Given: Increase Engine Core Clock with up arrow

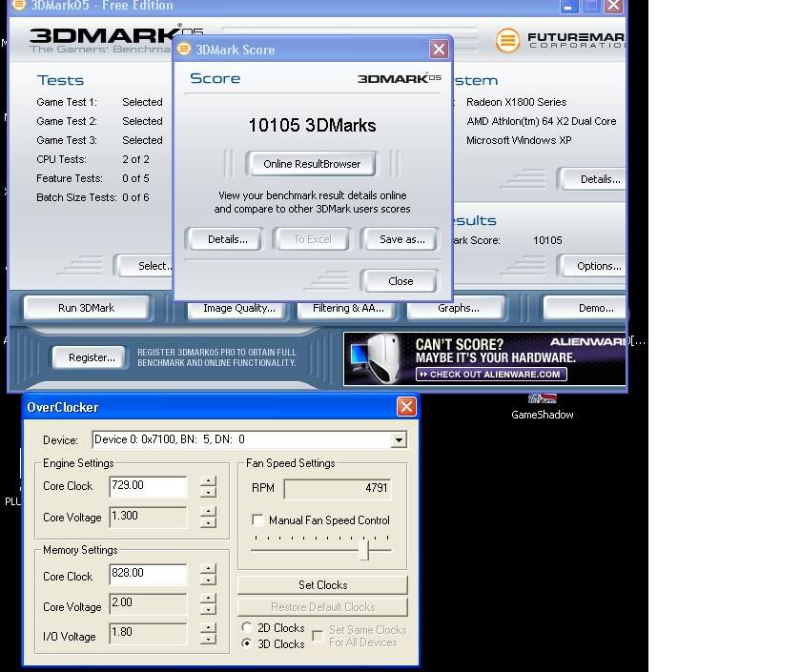Looking at the screenshot, I should coord(208,481).
